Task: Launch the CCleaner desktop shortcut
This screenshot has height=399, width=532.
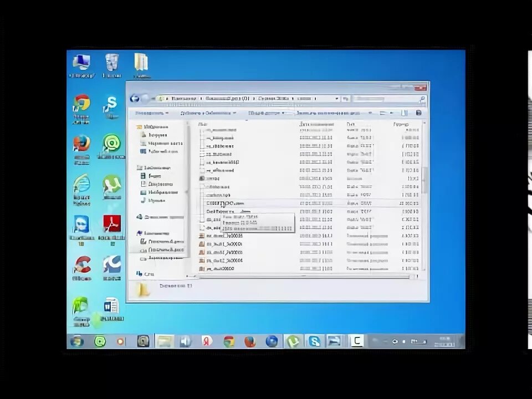Action: (x=82, y=268)
